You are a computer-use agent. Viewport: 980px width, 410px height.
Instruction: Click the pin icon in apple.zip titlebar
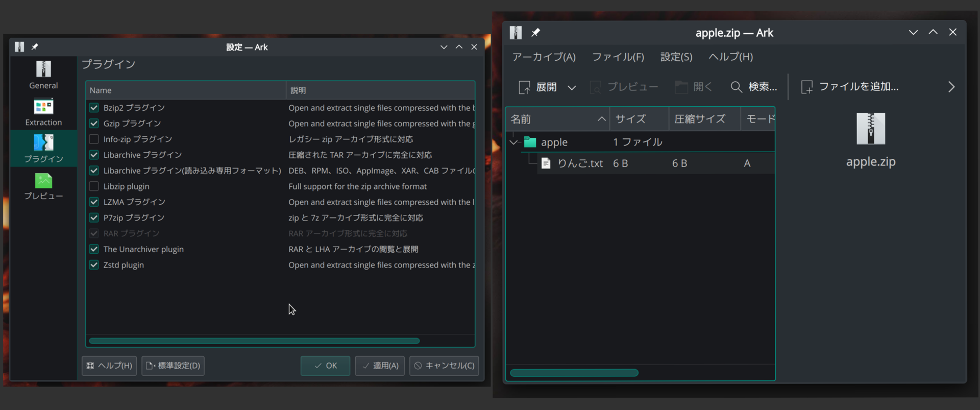535,33
